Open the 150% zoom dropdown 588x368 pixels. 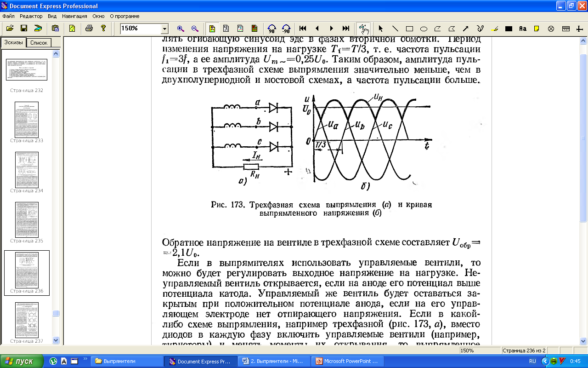tap(164, 29)
